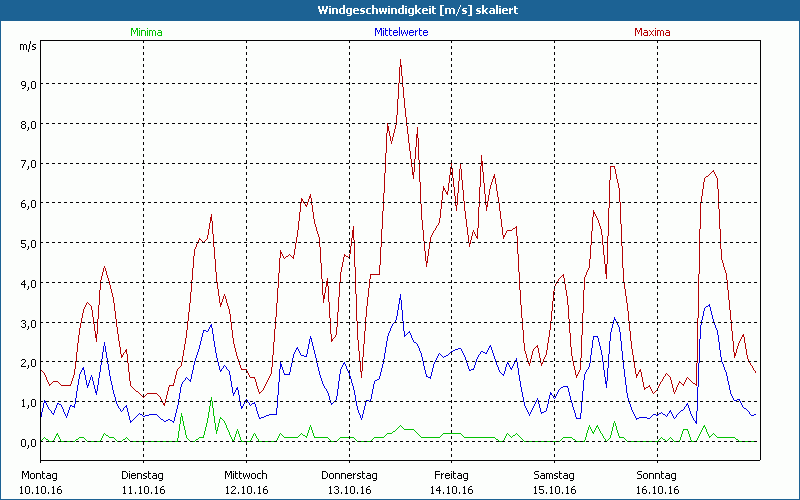Click the Donnerstag day label
Image resolution: width=800 pixels, height=500 pixels.
(x=349, y=476)
